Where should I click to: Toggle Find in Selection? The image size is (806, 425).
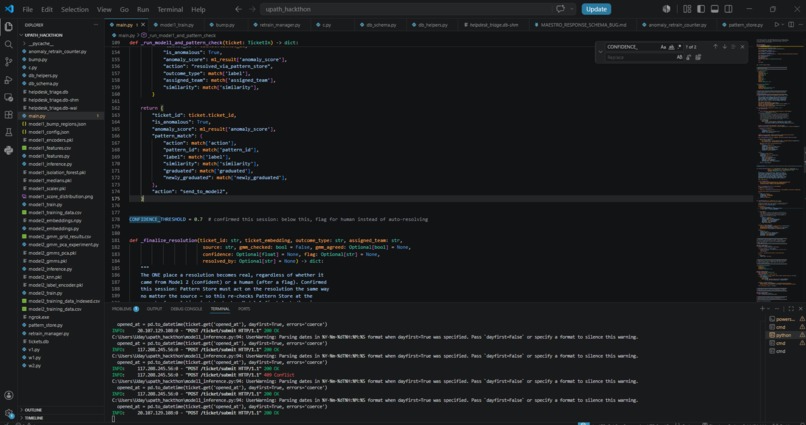point(733,47)
